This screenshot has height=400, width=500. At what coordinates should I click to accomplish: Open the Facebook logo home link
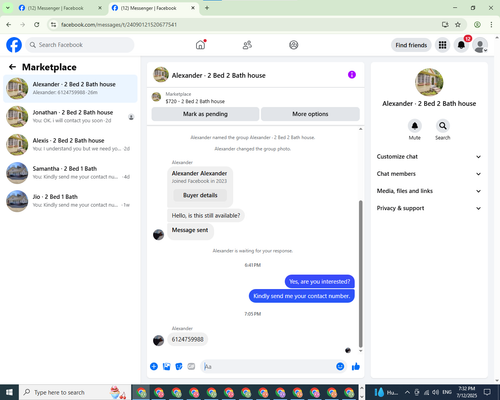(x=14, y=45)
